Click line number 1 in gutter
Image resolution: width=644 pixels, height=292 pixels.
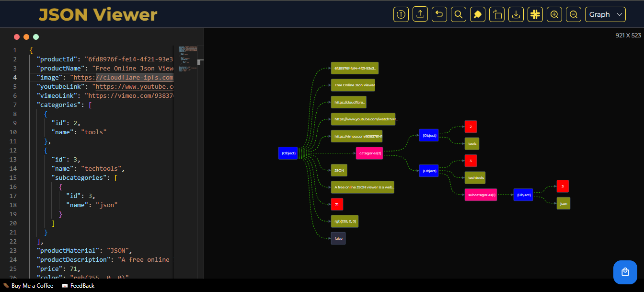point(15,50)
